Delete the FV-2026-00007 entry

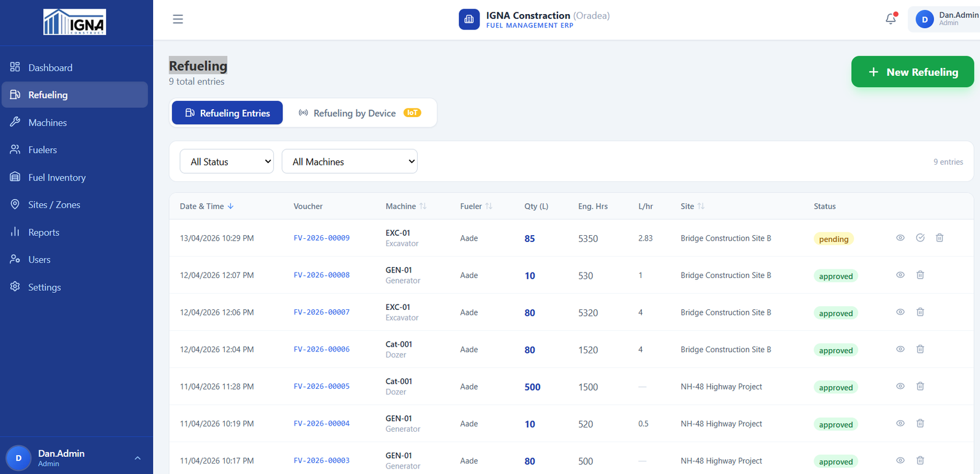point(920,312)
